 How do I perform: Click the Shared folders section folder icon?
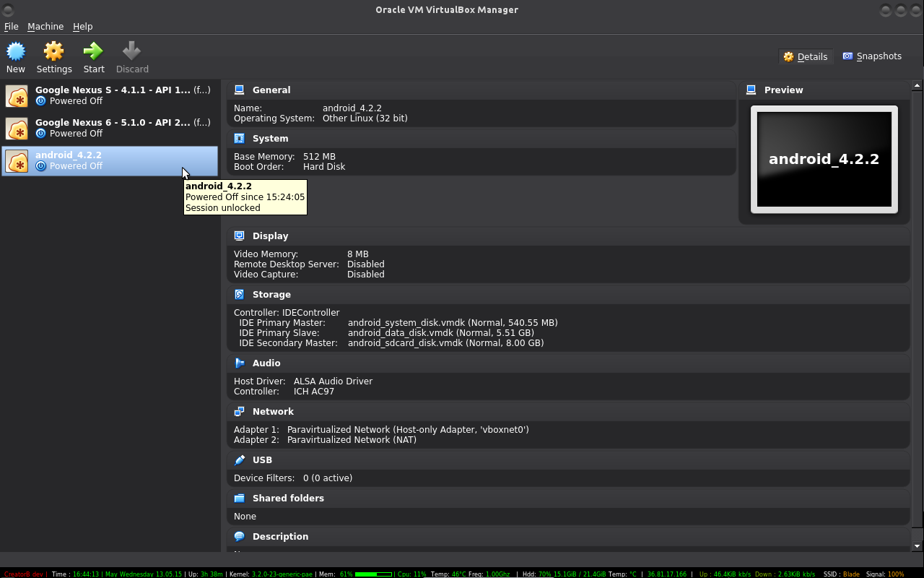tap(240, 499)
